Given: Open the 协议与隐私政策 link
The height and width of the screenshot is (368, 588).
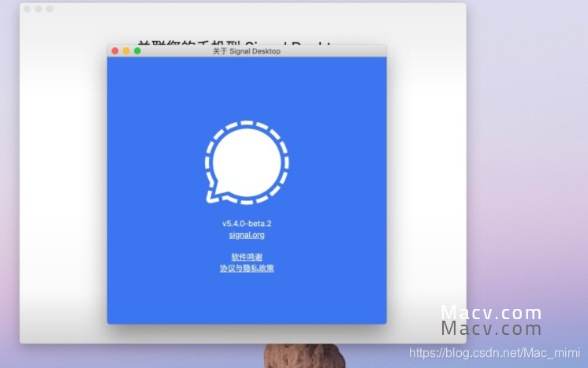Looking at the screenshot, I should click(x=247, y=269).
